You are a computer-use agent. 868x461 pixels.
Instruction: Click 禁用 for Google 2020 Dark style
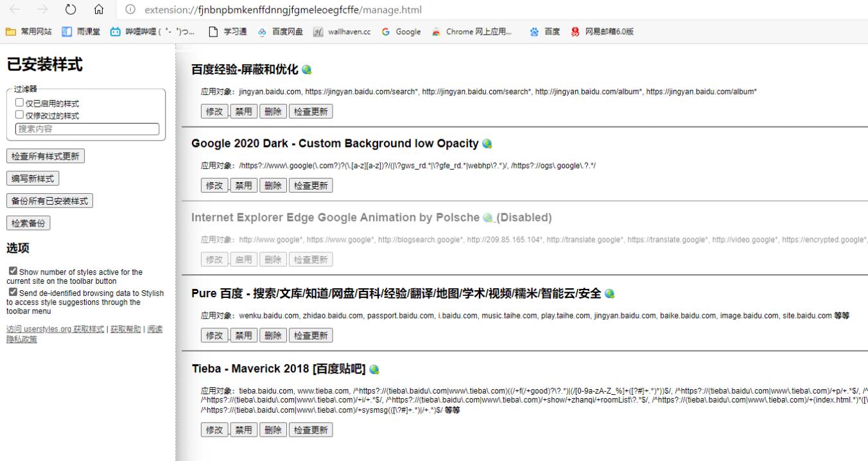243,186
